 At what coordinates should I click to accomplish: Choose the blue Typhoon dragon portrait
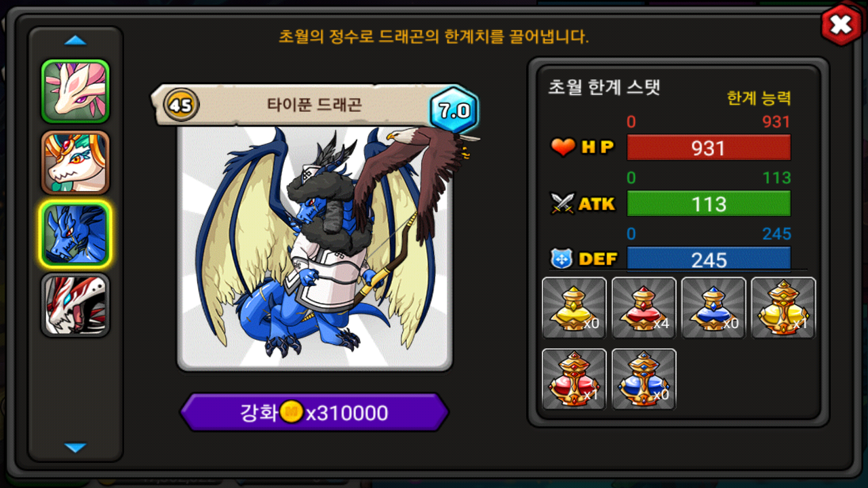coord(75,234)
